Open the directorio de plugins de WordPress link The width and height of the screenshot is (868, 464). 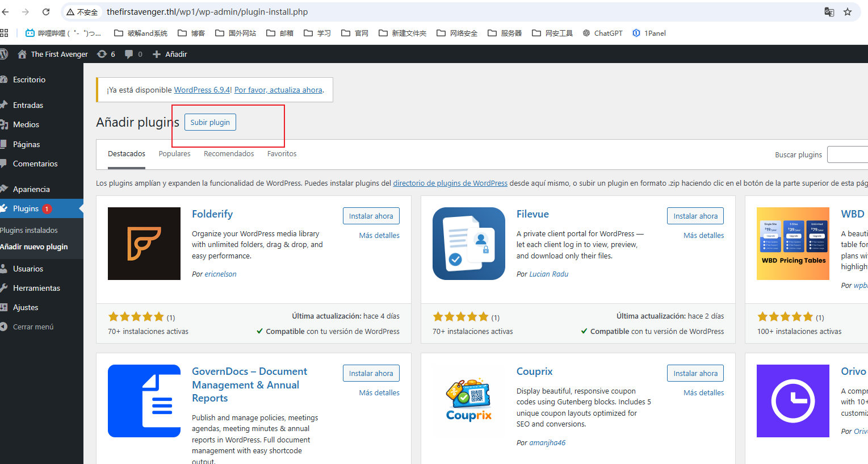click(450, 183)
